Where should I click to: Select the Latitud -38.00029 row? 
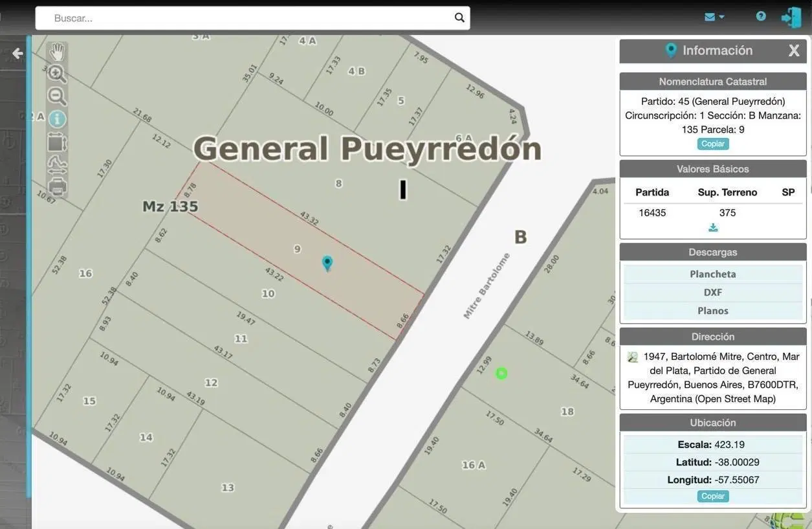pyautogui.click(x=713, y=462)
